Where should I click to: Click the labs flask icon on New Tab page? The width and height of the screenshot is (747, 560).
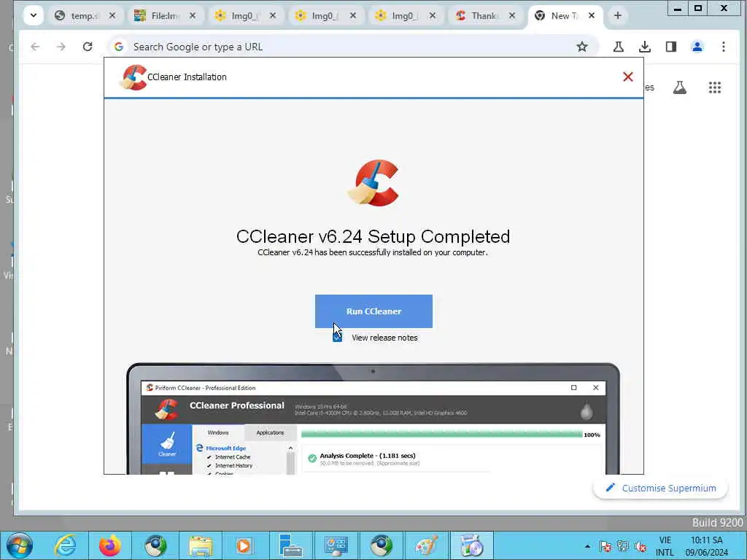click(x=680, y=87)
